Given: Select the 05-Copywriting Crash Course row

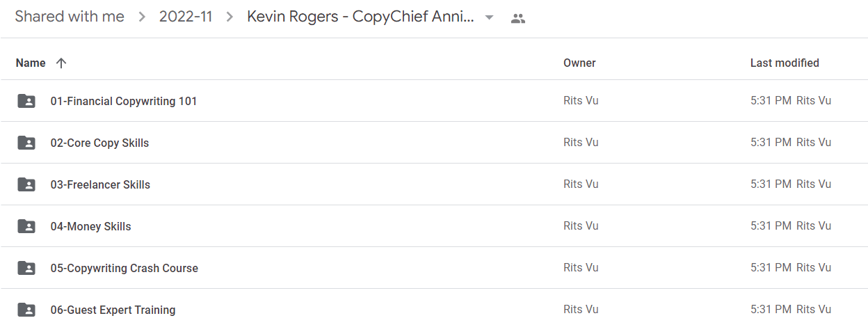Looking at the screenshot, I should (x=434, y=268).
